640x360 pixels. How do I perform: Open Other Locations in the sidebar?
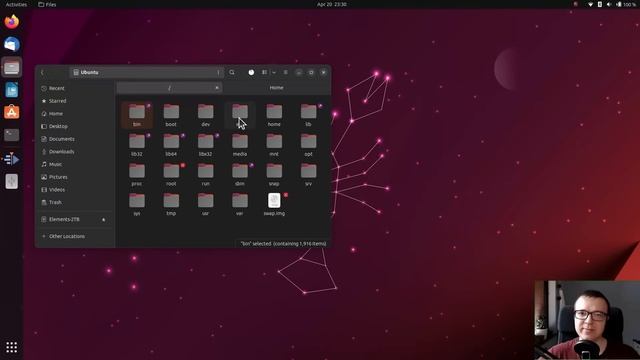pos(75,236)
